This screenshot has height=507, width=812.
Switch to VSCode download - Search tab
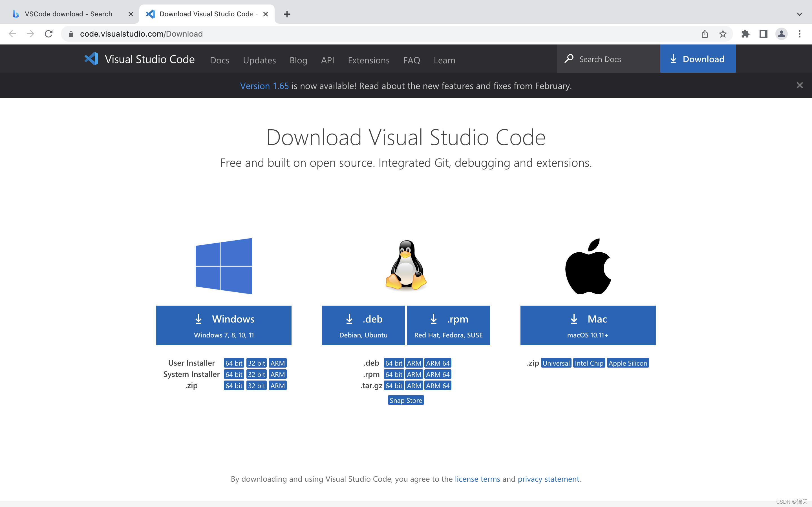(x=69, y=14)
